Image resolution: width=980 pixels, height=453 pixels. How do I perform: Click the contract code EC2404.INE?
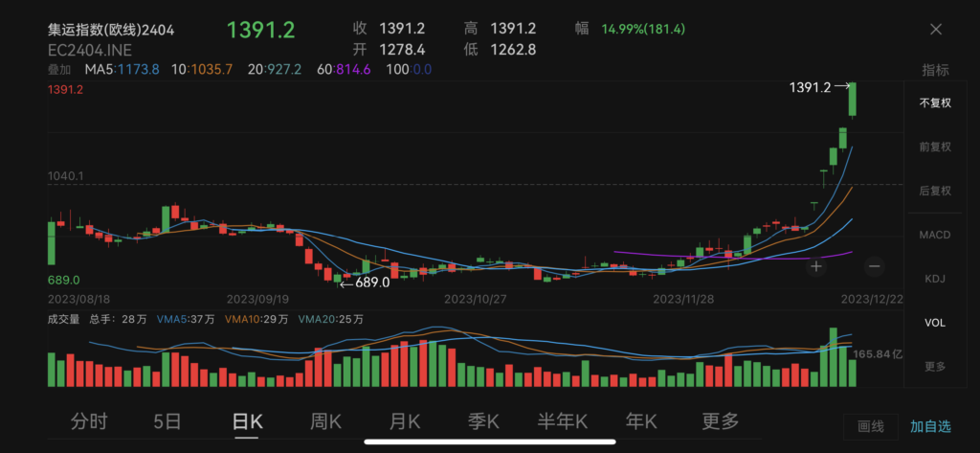90,50
